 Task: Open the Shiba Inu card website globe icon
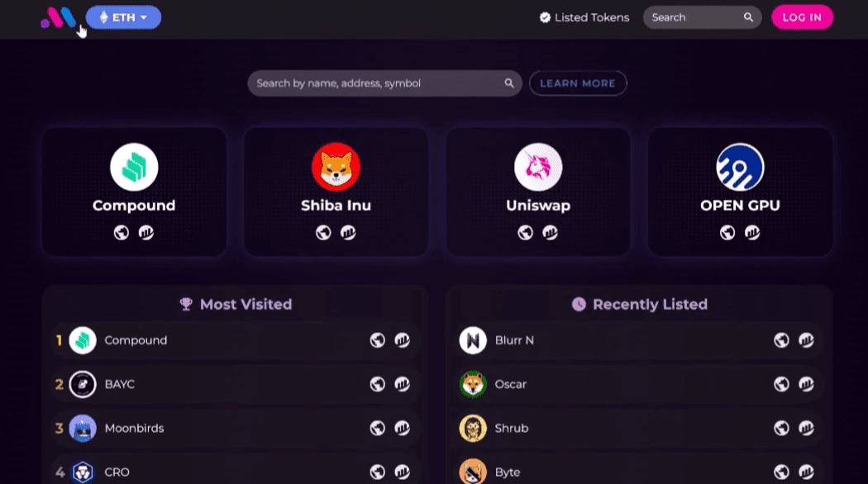pos(323,233)
